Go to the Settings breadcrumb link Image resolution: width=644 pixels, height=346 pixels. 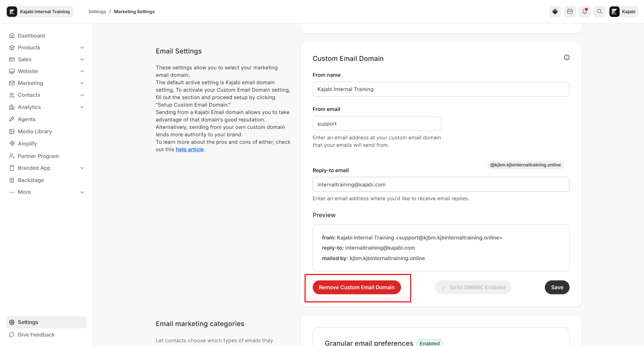97,11
